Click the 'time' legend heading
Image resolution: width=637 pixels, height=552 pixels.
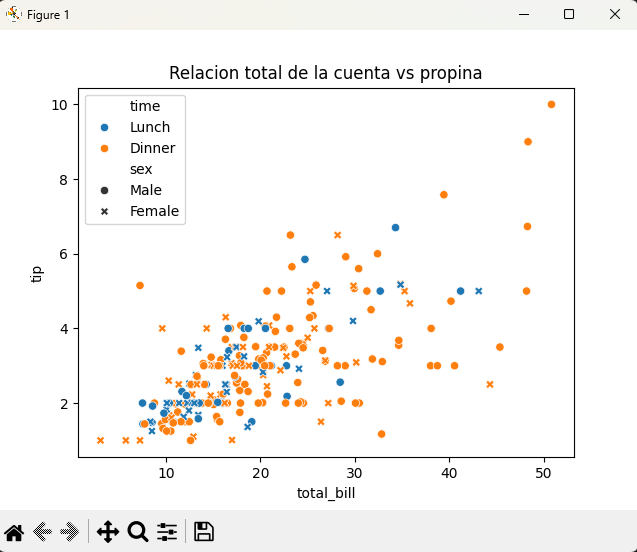click(145, 106)
